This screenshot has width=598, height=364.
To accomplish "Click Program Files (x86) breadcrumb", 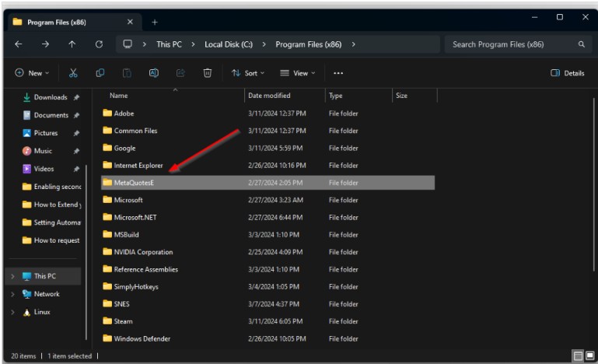I will [309, 44].
